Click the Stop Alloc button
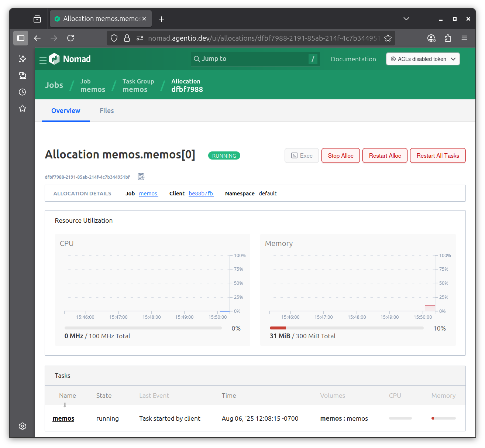 (341, 155)
